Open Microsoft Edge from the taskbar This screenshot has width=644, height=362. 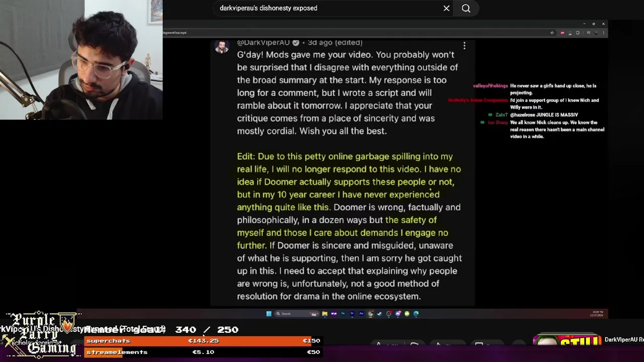point(416,314)
